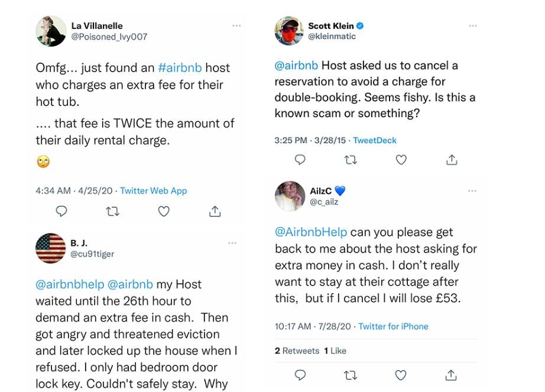Open B. J.'s flag avatar
Screen dimensions: 545x392
tap(51, 248)
